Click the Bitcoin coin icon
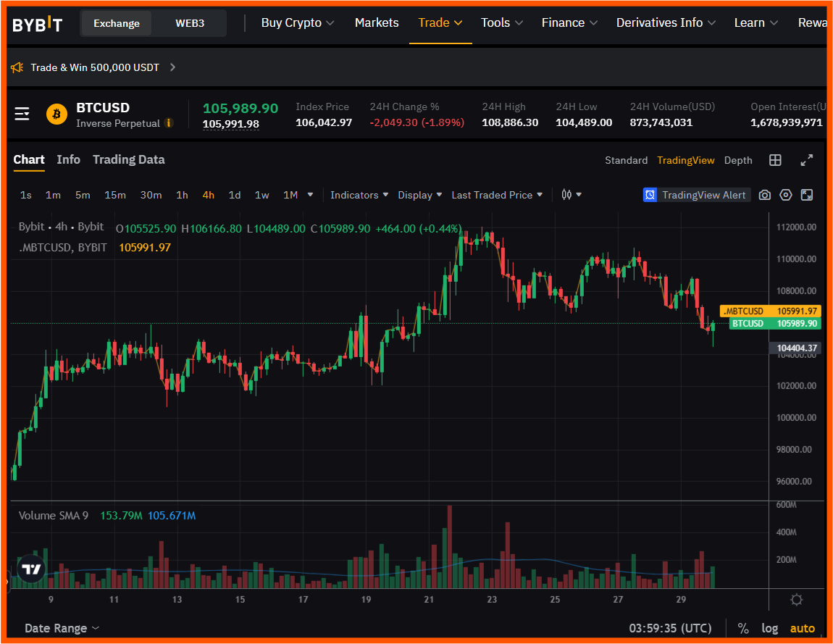The height and width of the screenshot is (644, 833). (x=56, y=114)
